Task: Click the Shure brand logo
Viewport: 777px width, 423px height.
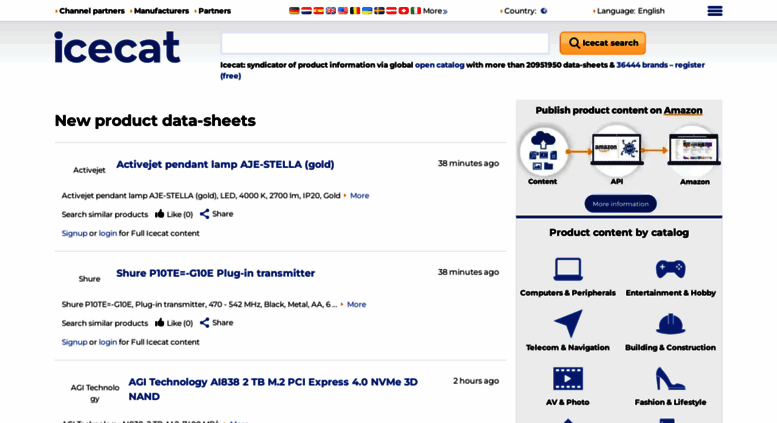Action: [89, 279]
